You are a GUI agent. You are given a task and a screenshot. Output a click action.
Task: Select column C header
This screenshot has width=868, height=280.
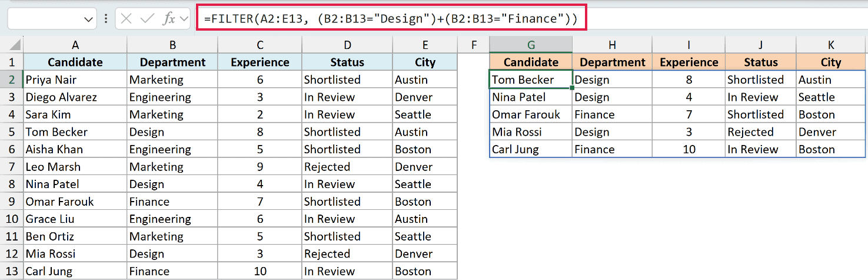pyautogui.click(x=260, y=45)
